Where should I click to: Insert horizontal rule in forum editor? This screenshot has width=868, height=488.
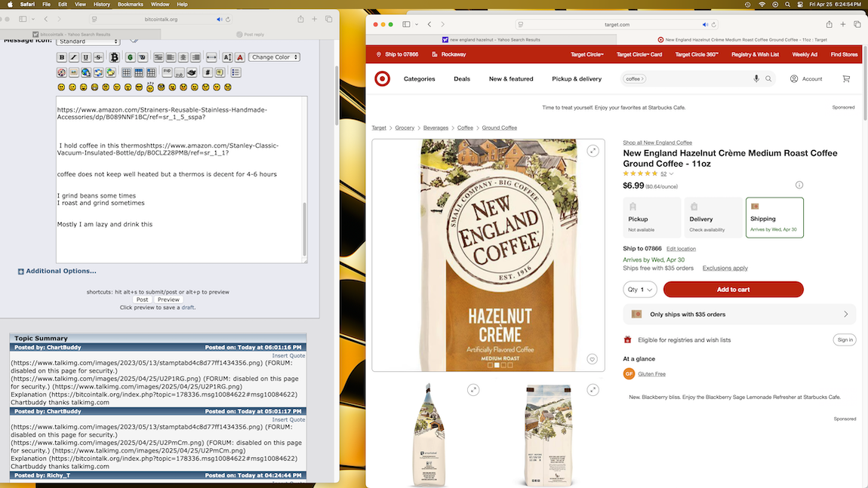[211, 57]
